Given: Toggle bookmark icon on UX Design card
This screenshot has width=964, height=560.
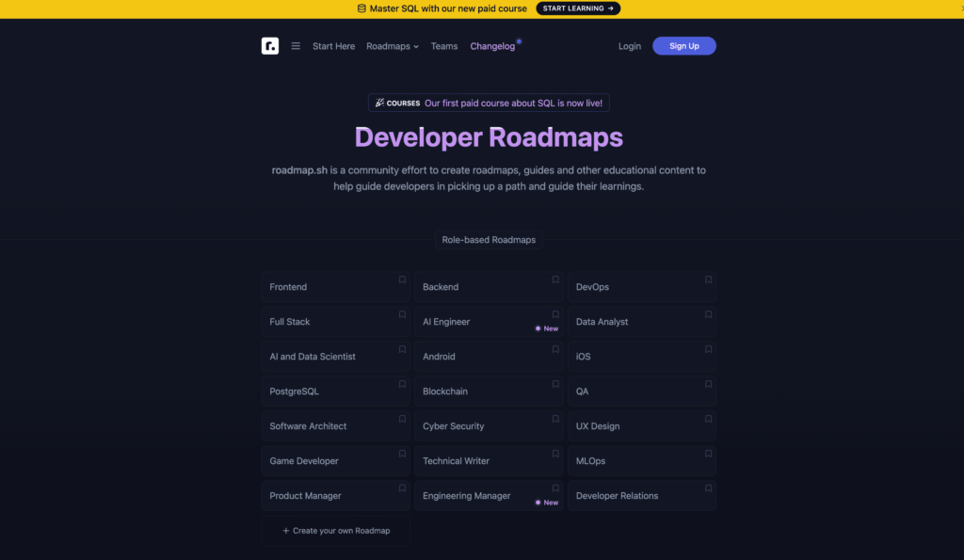Looking at the screenshot, I should (x=708, y=419).
